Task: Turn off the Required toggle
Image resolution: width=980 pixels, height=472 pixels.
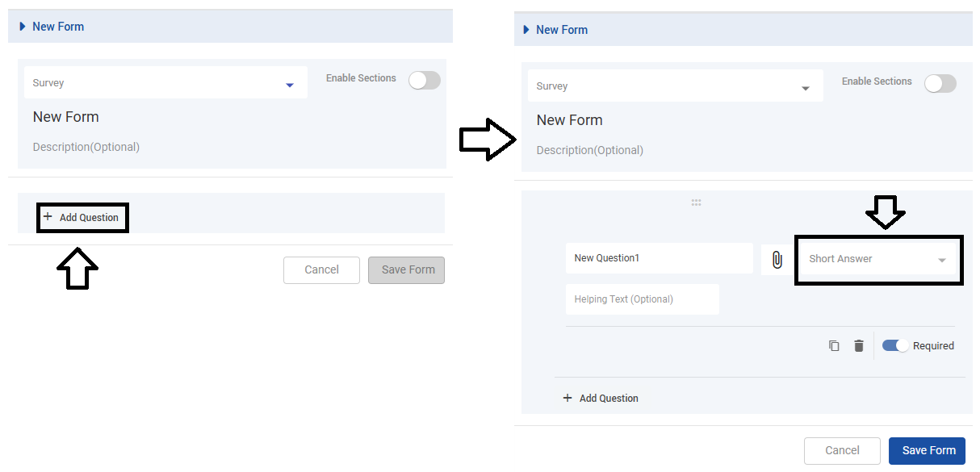Action: (x=895, y=346)
